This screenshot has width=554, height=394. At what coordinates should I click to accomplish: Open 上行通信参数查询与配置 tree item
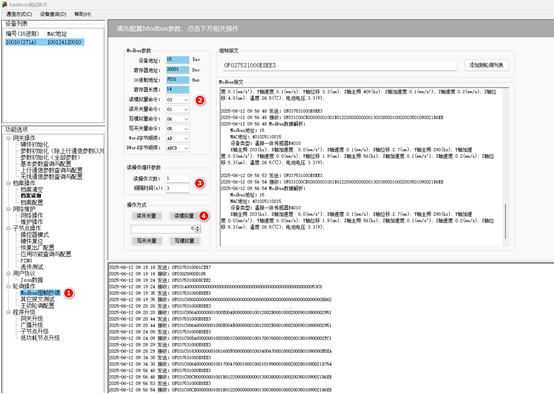tap(51, 170)
